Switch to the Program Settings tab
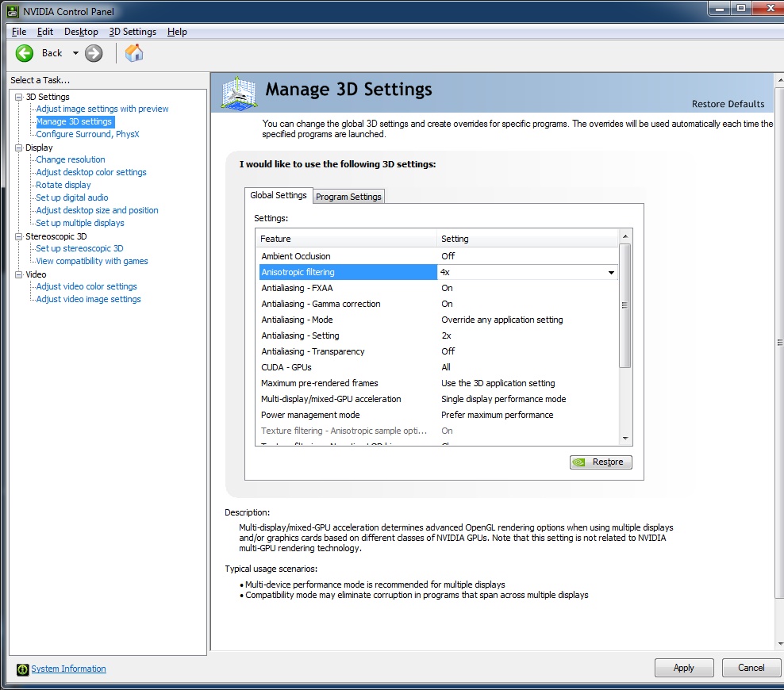This screenshot has height=690, width=784. pyautogui.click(x=348, y=197)
